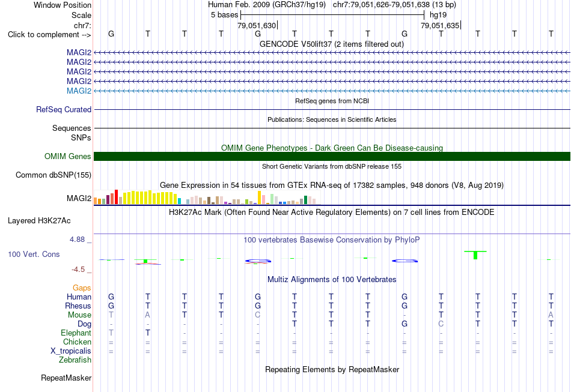The height and width of the screenshot is (392, 571).
Task: Open 'RefSeq genes from NCBI' track title
Action: click(x=332, y=101)
